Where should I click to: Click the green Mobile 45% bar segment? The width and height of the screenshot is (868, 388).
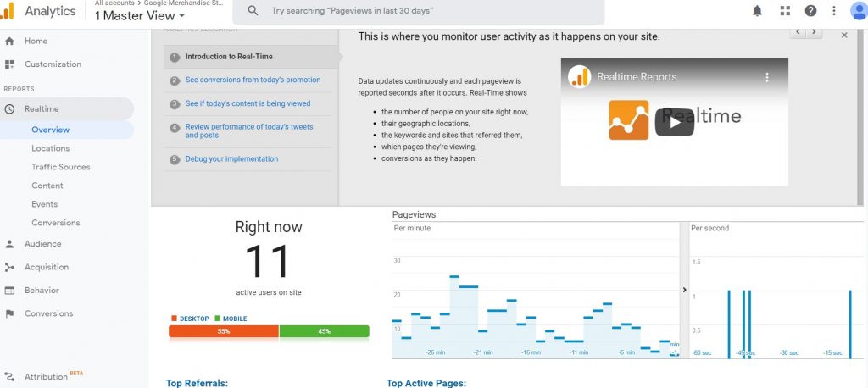tap(325, 331)
